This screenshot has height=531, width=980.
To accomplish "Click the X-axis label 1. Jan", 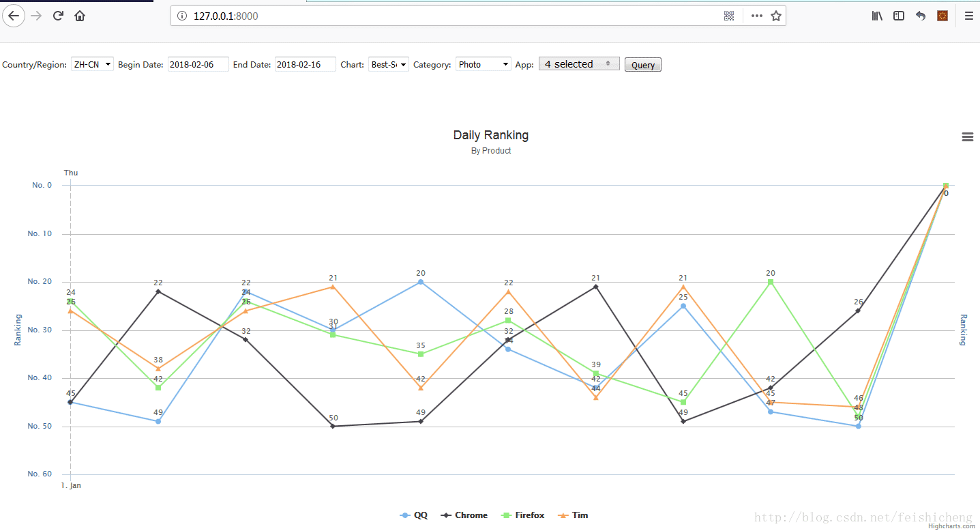I will pyautogui.click(x=71, y=485).
